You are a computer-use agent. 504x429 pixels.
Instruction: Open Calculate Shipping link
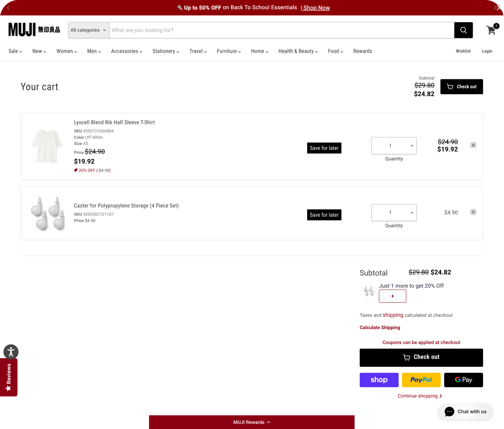[x=380, y=327]
